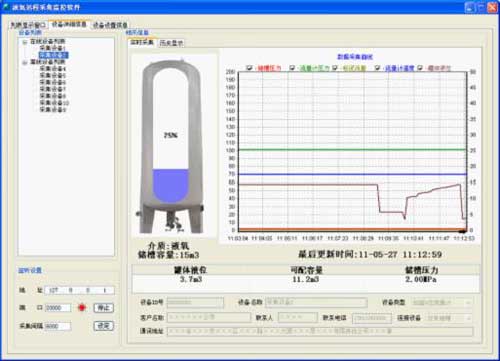
Task: Toggle the blue flow meter temperature series checkbox
Action: coord(377,68)
